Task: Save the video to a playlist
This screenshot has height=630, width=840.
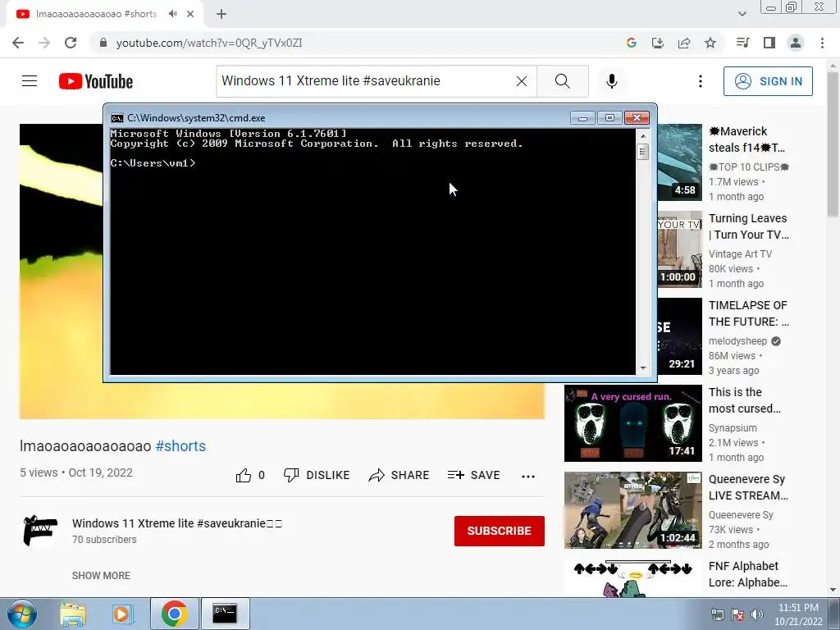Action: [x=473, y=475]
